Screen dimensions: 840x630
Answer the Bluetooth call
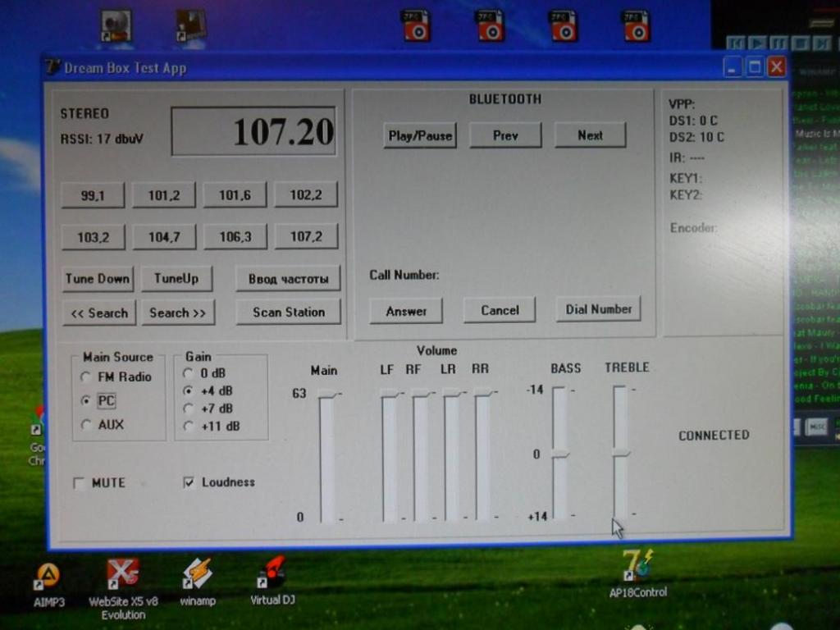pyautogui.click(x=406, y=311)
